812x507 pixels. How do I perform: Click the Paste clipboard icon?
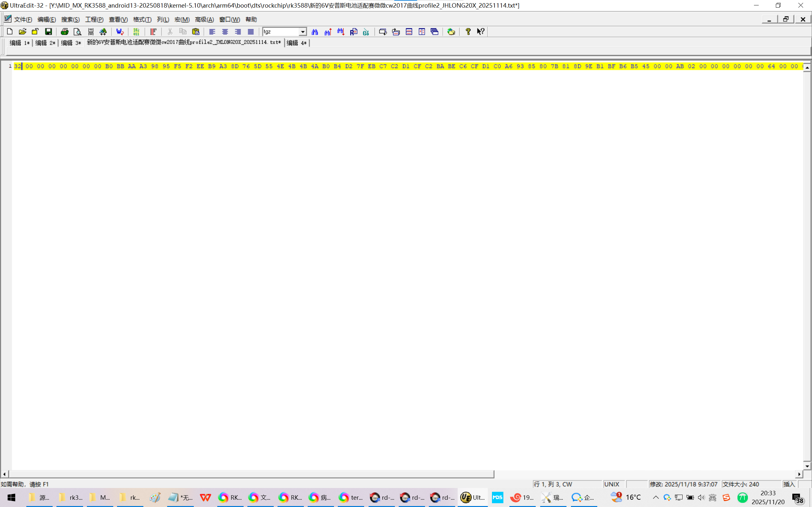(x=196, y=31)
